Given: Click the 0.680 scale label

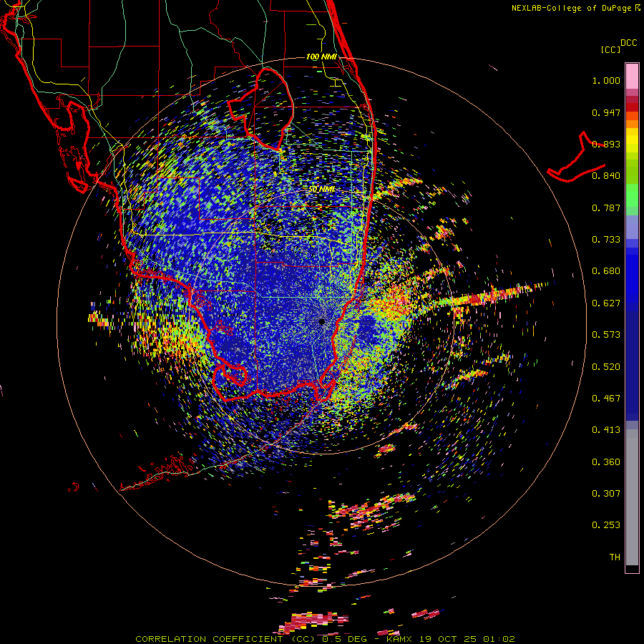Looking at the screenshot, I should 606,271.
